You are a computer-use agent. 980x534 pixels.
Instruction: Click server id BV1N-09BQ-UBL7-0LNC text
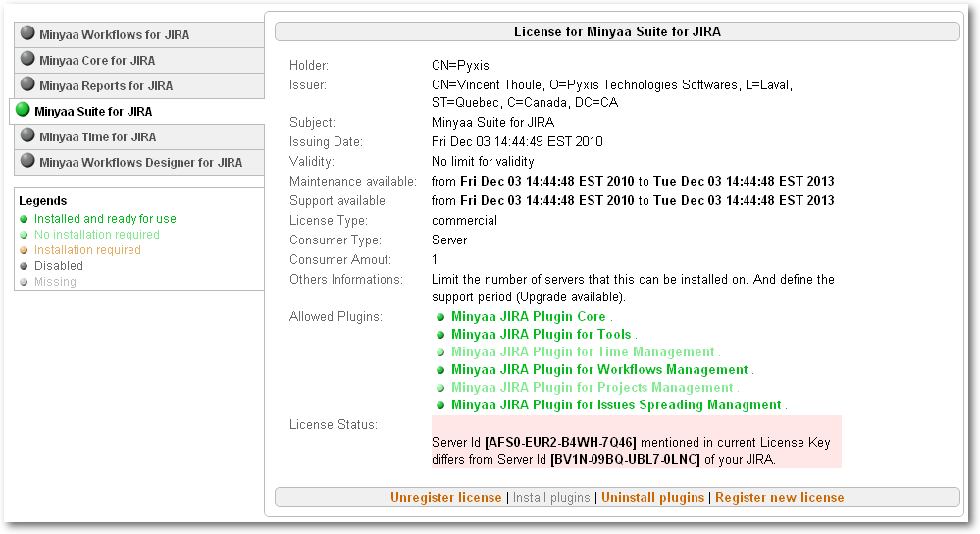[x=625, y=460]
